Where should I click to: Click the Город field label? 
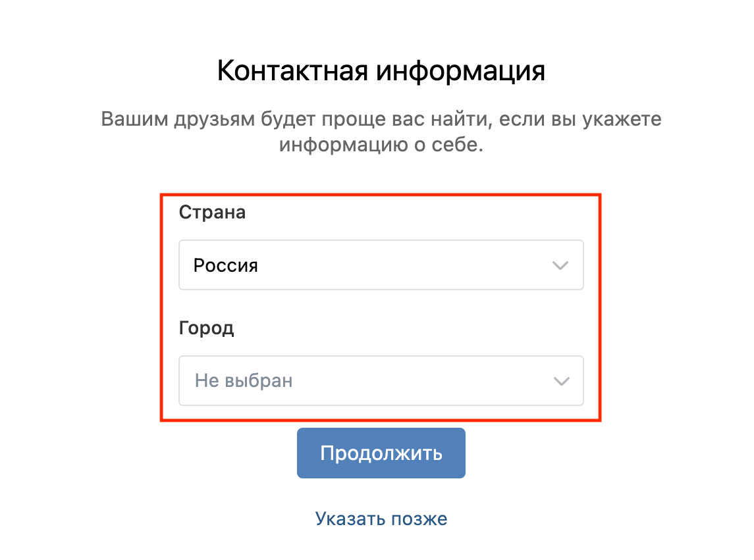[206, 328]
